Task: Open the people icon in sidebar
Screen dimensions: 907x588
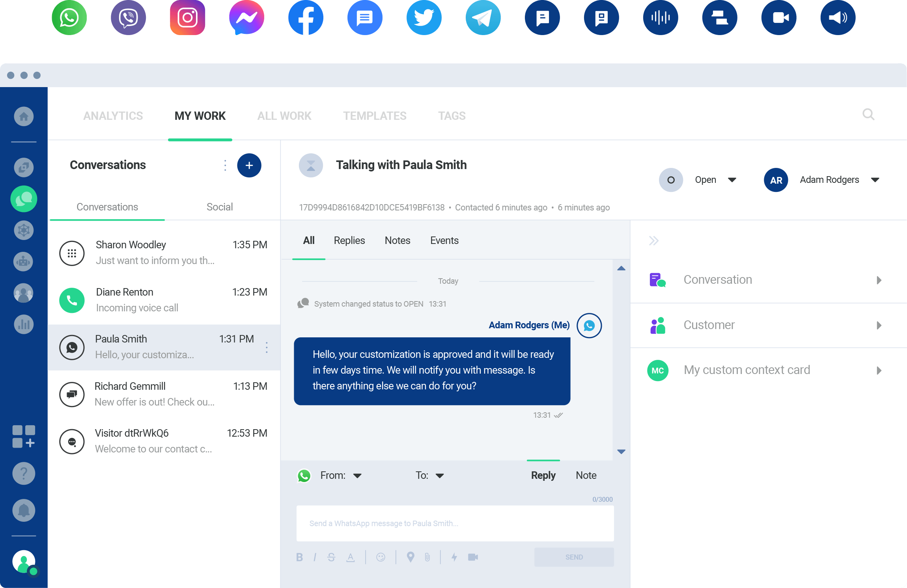Action: [x=24, y=293]
